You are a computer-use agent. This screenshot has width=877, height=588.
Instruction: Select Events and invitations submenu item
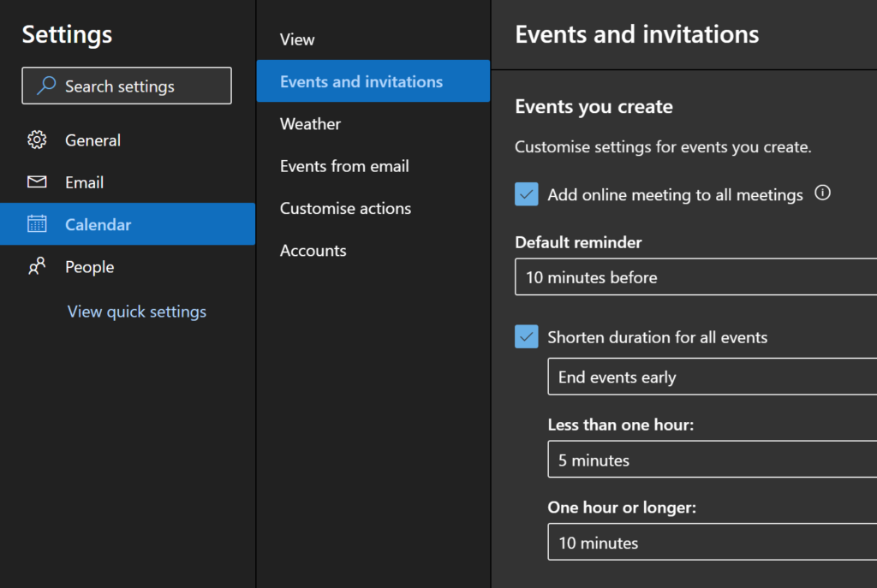click(x=373, y=81)
